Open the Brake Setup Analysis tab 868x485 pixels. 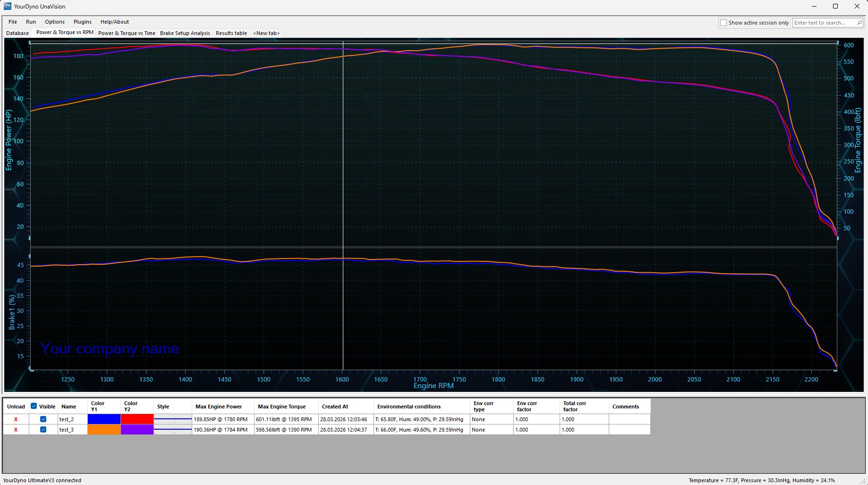185,33
